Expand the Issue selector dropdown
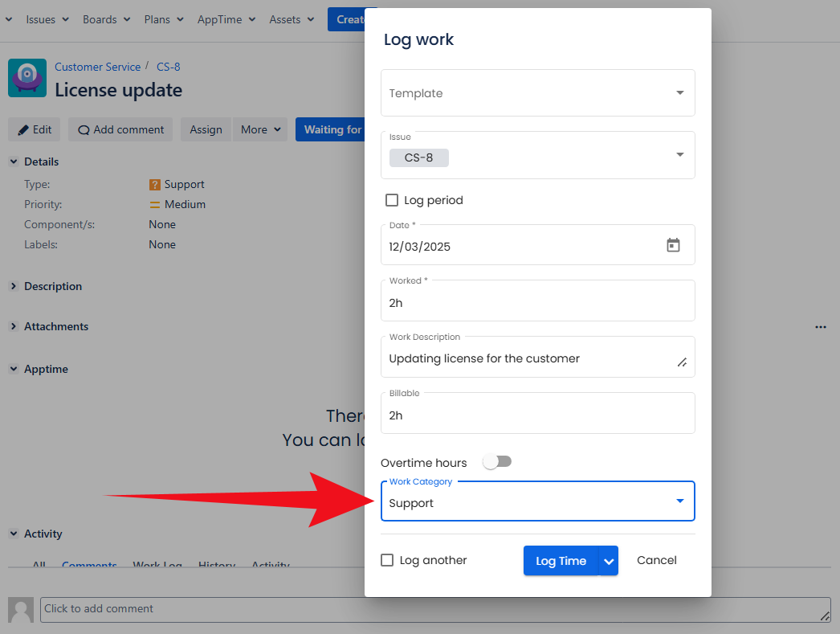Viewport: 840px width, 634px height. 679,155
